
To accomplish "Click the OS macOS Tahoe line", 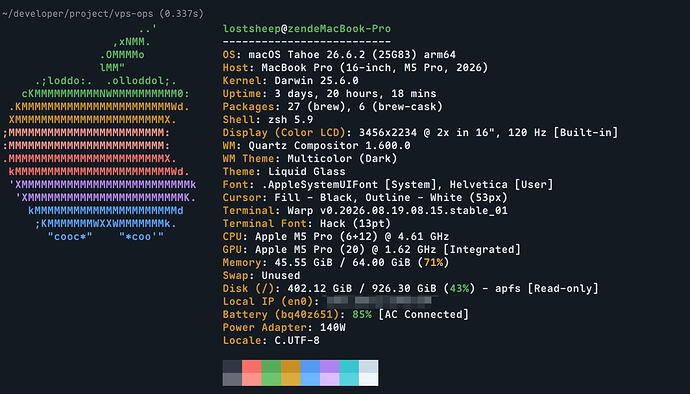I will tap(339, 55).
